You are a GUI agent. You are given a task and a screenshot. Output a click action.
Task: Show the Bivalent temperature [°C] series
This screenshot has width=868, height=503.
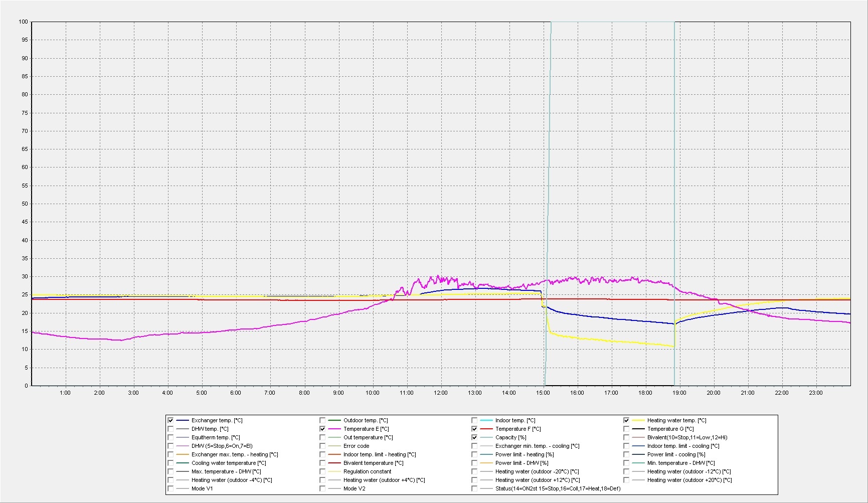322,463
